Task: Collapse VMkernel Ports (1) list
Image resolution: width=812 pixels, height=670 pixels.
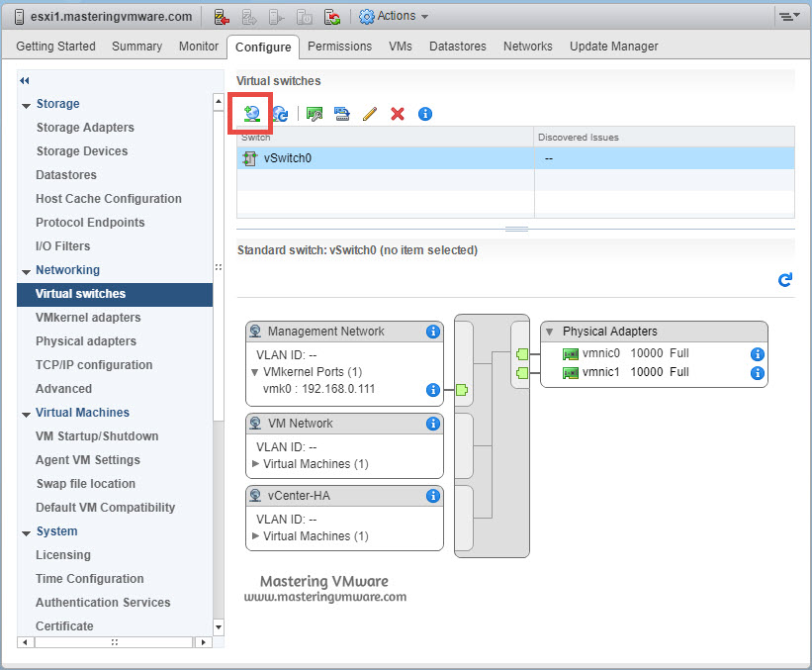Action: click(255, 372)
